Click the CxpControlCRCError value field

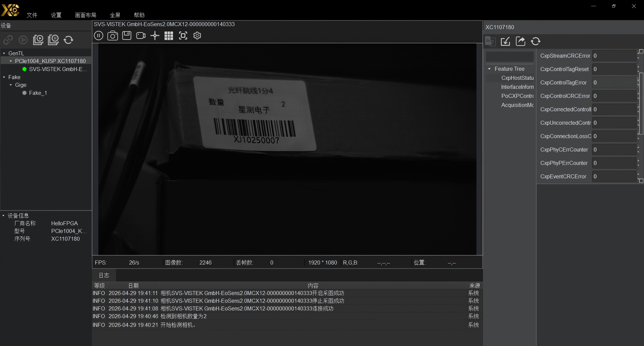pos(614,96)
